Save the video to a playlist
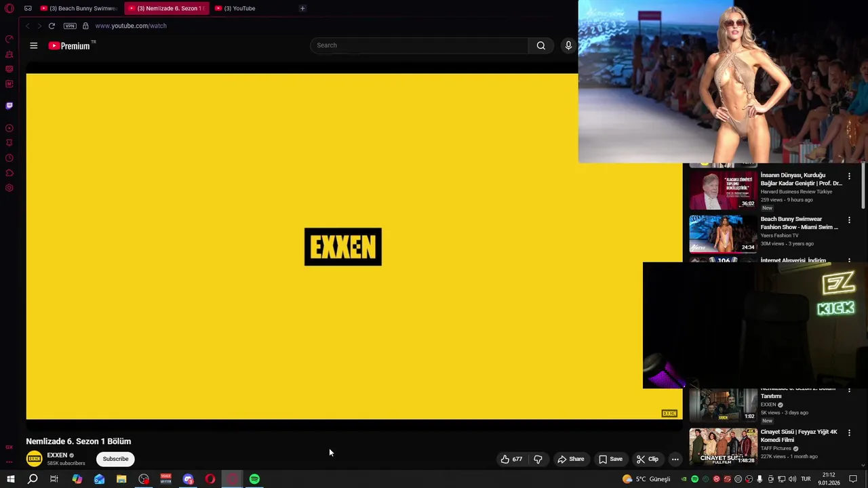Screen dimensions: 868x488 point(610,459)
